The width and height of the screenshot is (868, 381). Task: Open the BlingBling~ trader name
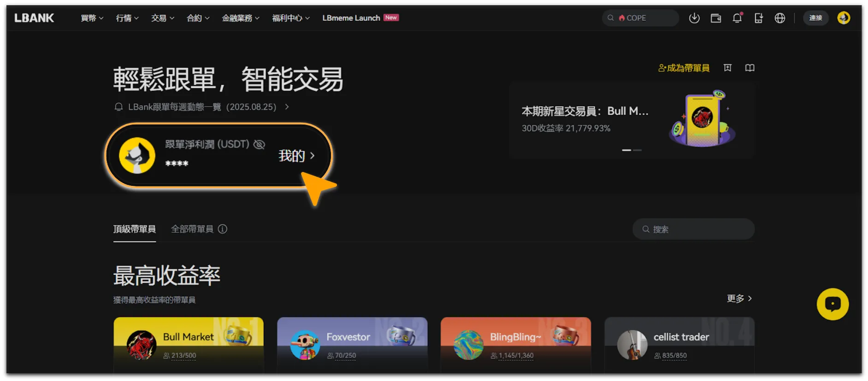515,337
